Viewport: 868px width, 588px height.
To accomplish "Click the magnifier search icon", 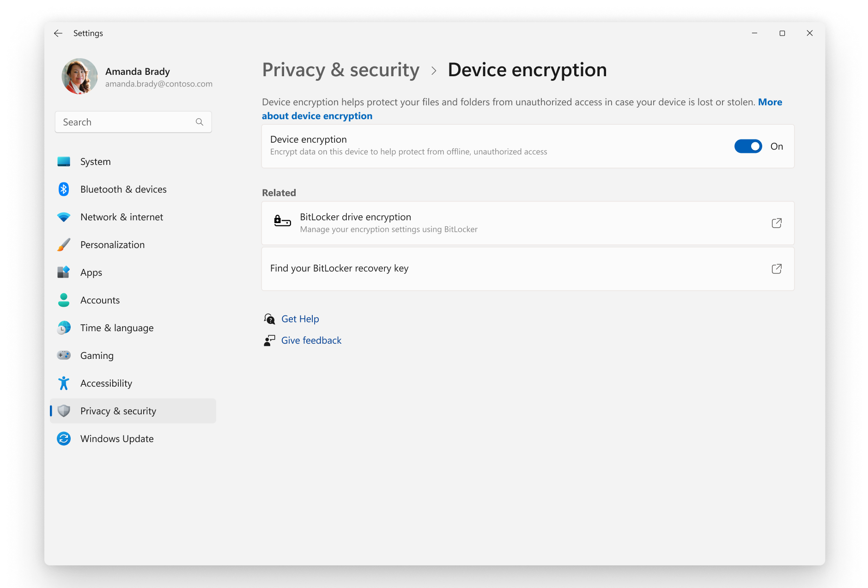I will [x=200, y=122].
